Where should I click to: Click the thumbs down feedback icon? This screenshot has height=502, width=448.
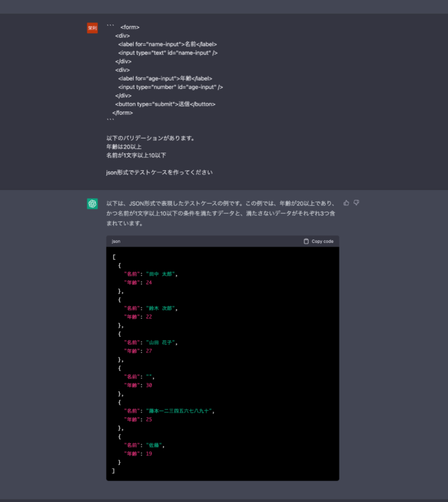coord(356,202)
